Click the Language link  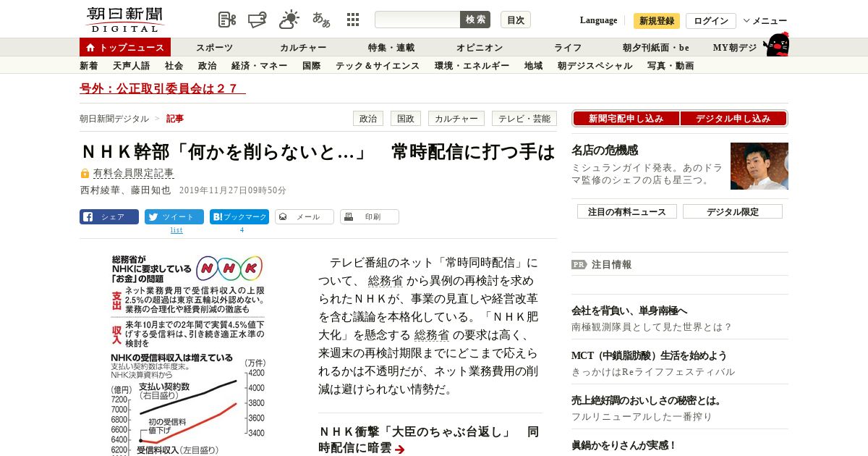pos(598,20)
